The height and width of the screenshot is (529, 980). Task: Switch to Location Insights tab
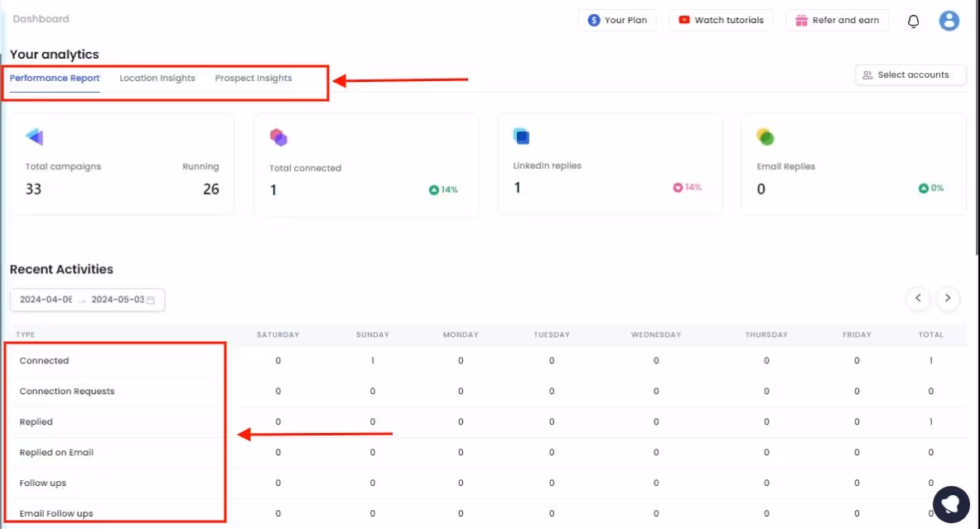(x=157, y=78)
